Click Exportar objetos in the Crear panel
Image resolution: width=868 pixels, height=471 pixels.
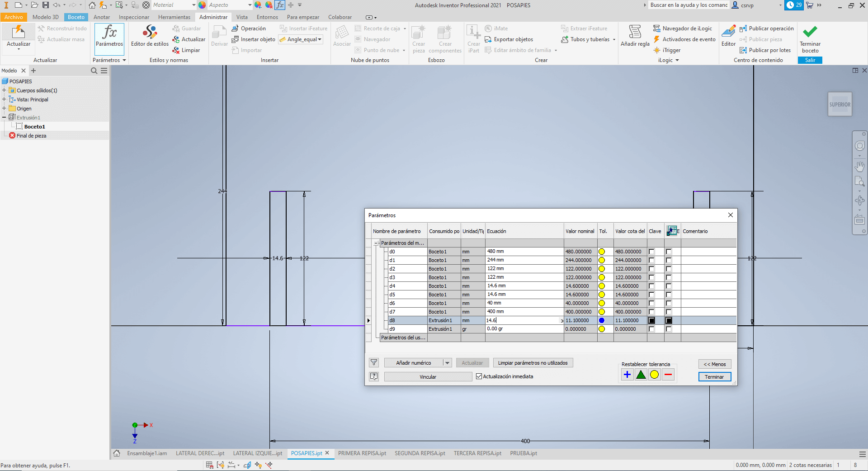click(509, 39)
